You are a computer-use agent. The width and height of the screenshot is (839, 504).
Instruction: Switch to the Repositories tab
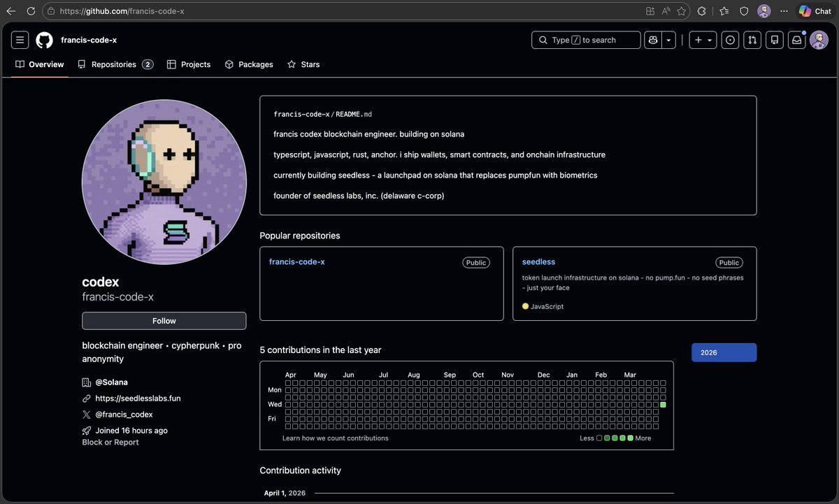click(x=115, y=64)
